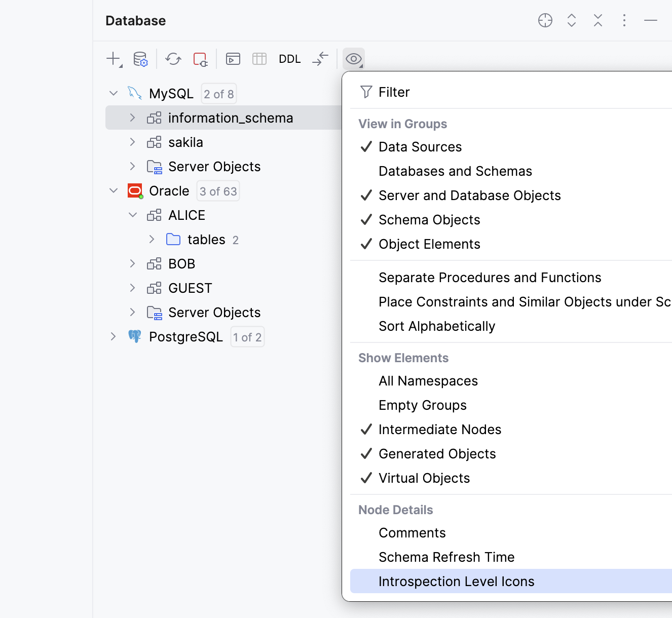Enable Databases and Schemas grouping
Screen dimensions: 672x618
click(x=455, y=171)
